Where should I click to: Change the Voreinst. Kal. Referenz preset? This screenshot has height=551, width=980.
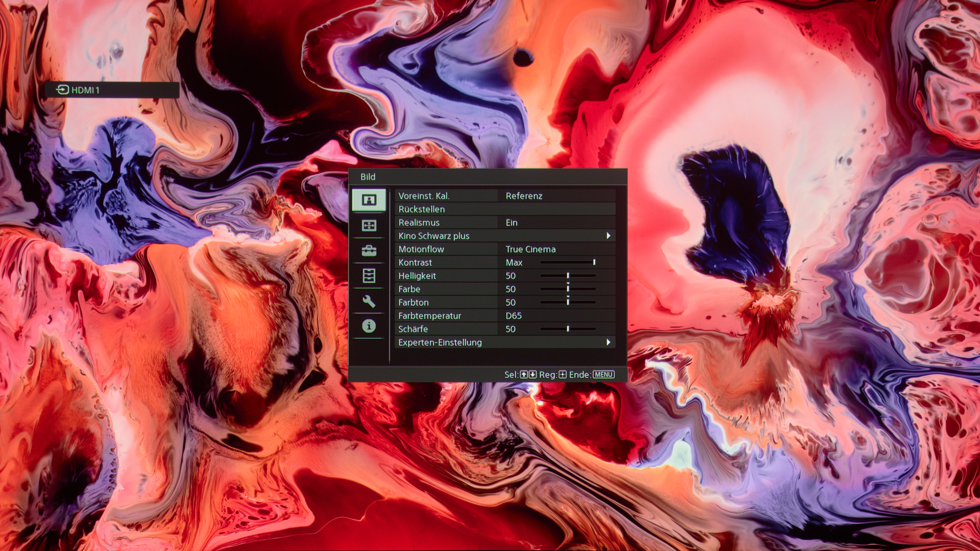coord(505,196)
